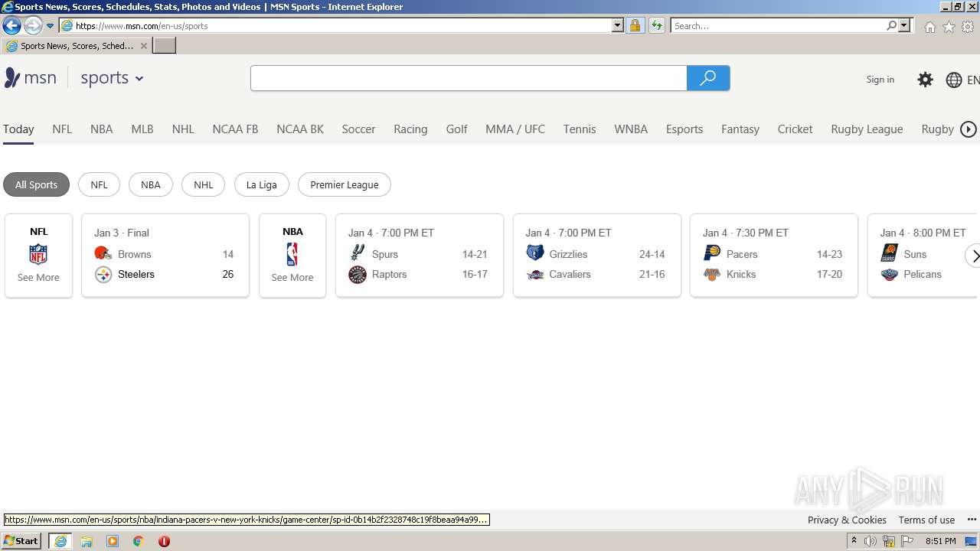Click the Pacers team logo
This screenshot has height=551, width=980.
(712, 253)
